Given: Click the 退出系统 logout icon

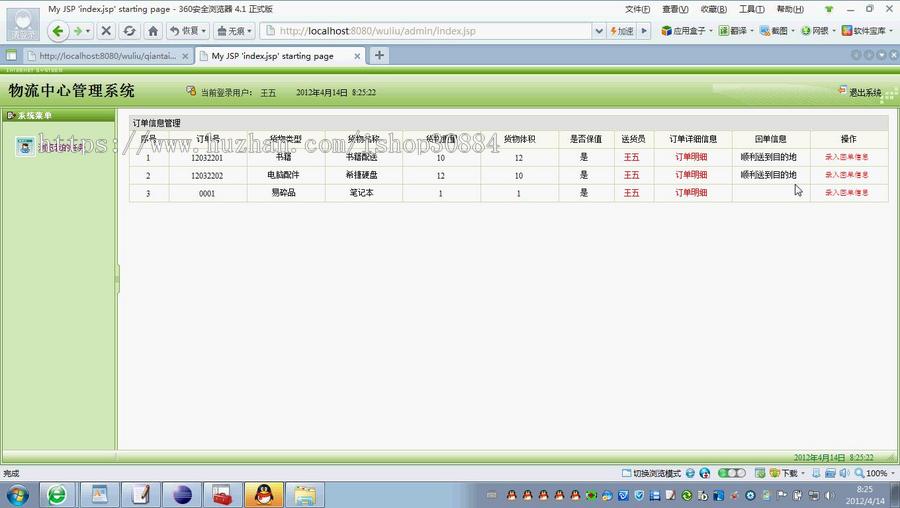Looking at the screenshot, I should (x=843, y=90).
